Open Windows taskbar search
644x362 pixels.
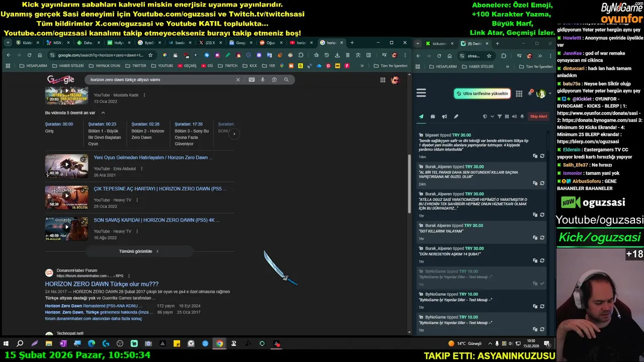coord(20,344)
